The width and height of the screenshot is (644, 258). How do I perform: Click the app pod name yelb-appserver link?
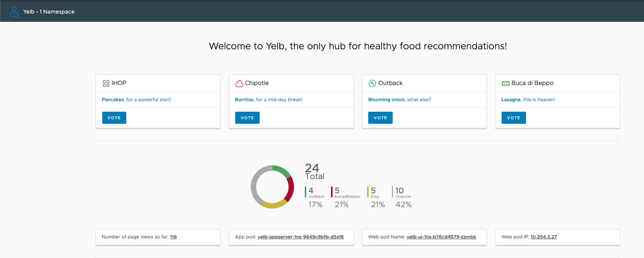coord(301,237)
